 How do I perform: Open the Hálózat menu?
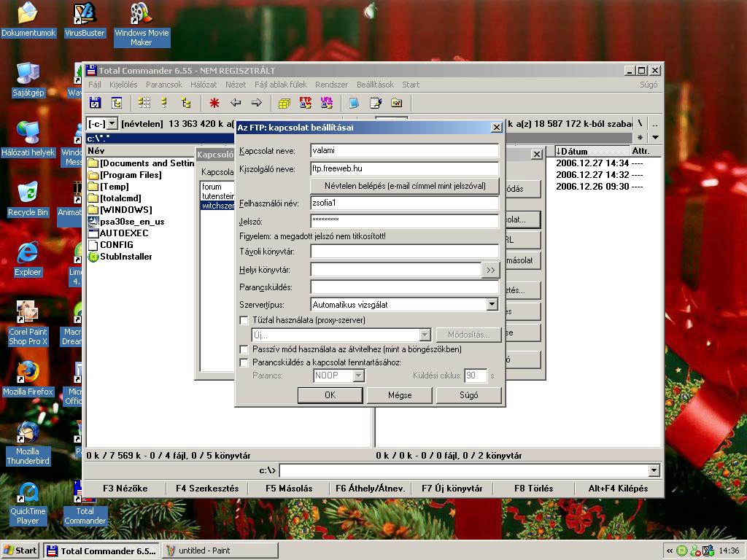pyautogui.click(x=204, y=85)
